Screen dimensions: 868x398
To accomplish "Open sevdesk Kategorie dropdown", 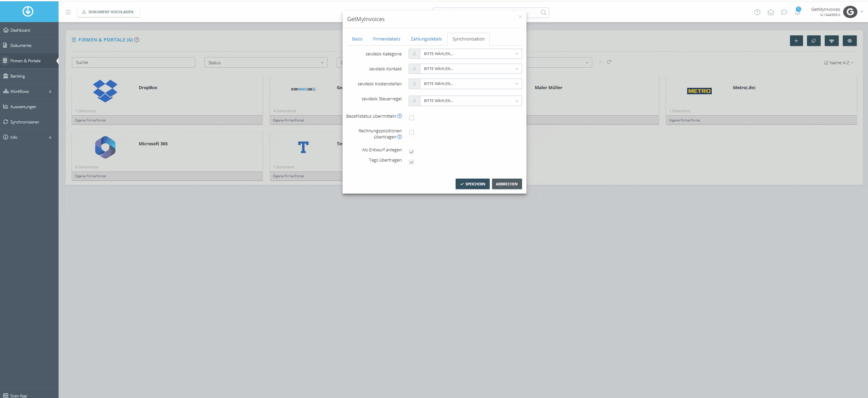I will pos(471,54).
